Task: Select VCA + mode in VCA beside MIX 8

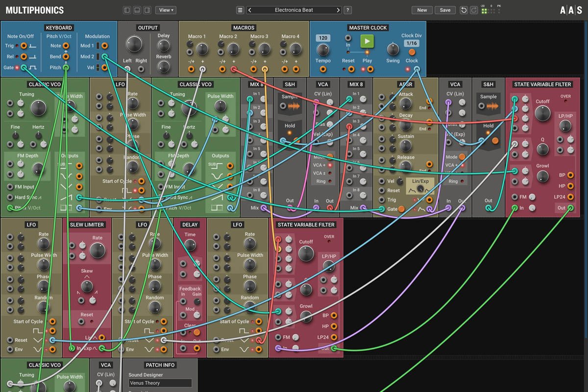Action: [x=330, y=165]
